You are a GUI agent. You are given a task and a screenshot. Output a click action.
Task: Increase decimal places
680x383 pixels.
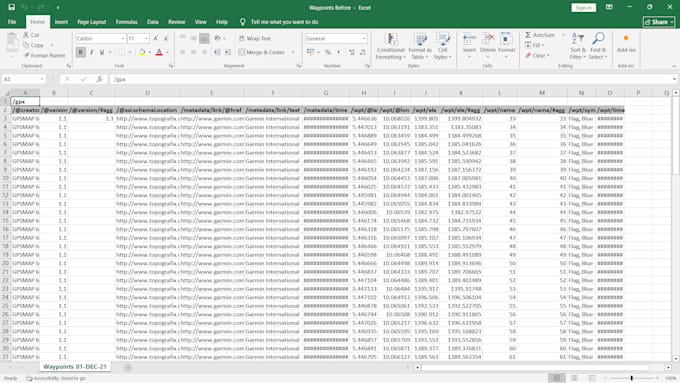(x=352, y=52)
